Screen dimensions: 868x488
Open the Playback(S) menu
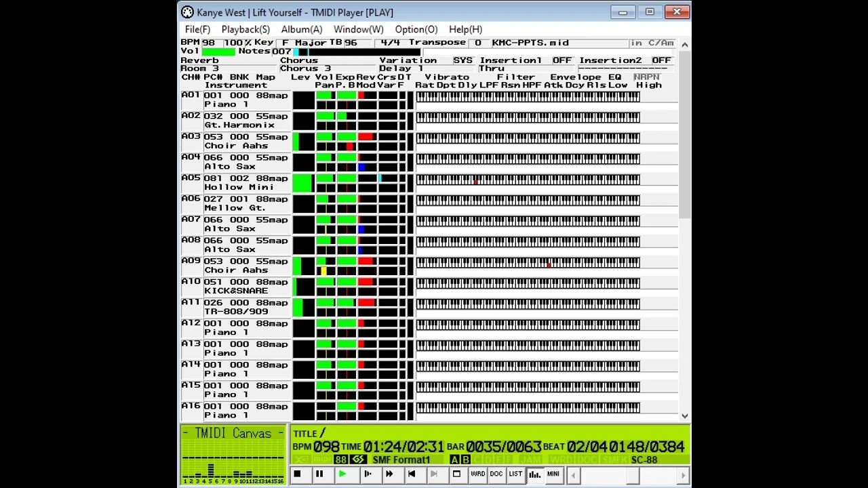point(245,29)
